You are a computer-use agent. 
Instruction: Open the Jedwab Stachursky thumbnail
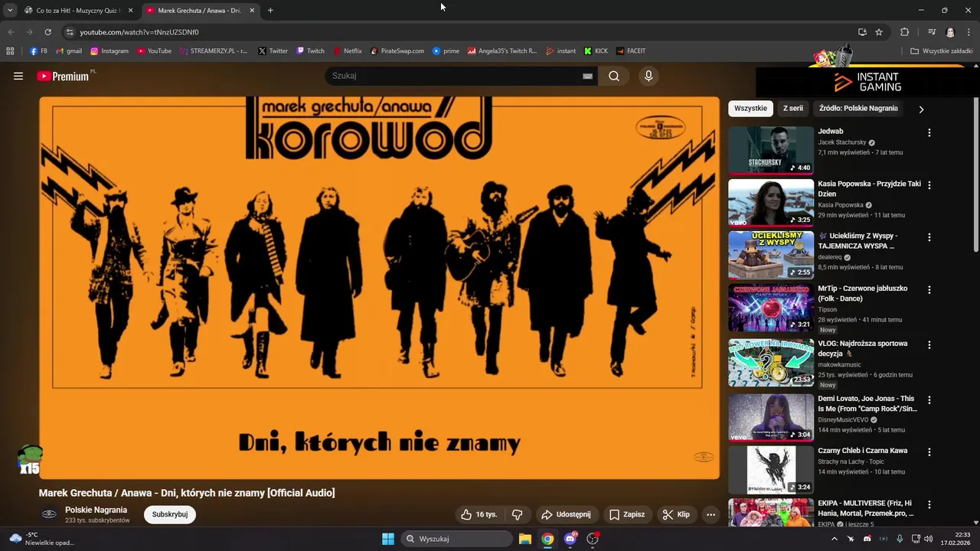[771, 150]
